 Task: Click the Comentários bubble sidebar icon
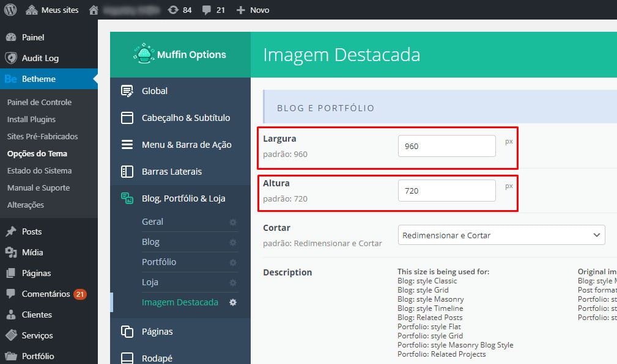pyautogui.click(x=11, y=294)
